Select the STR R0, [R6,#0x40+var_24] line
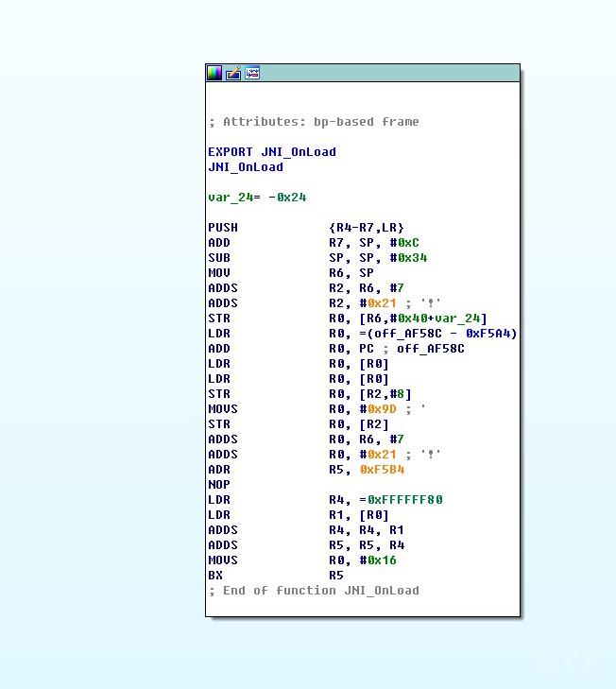 [348, 319]
